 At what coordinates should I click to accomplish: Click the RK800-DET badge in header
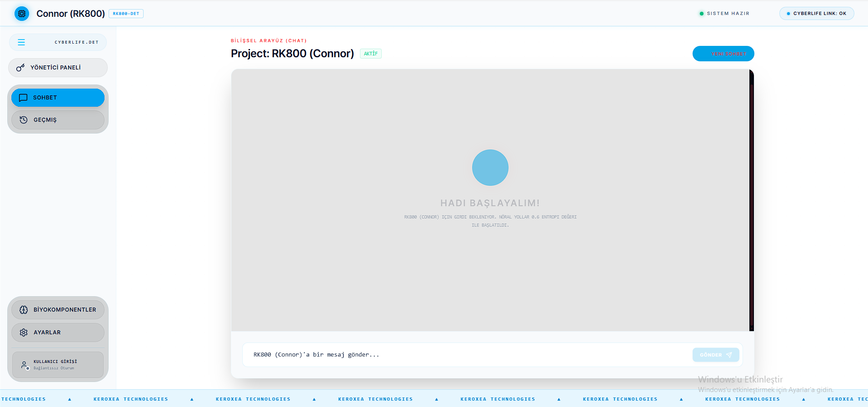126,14
